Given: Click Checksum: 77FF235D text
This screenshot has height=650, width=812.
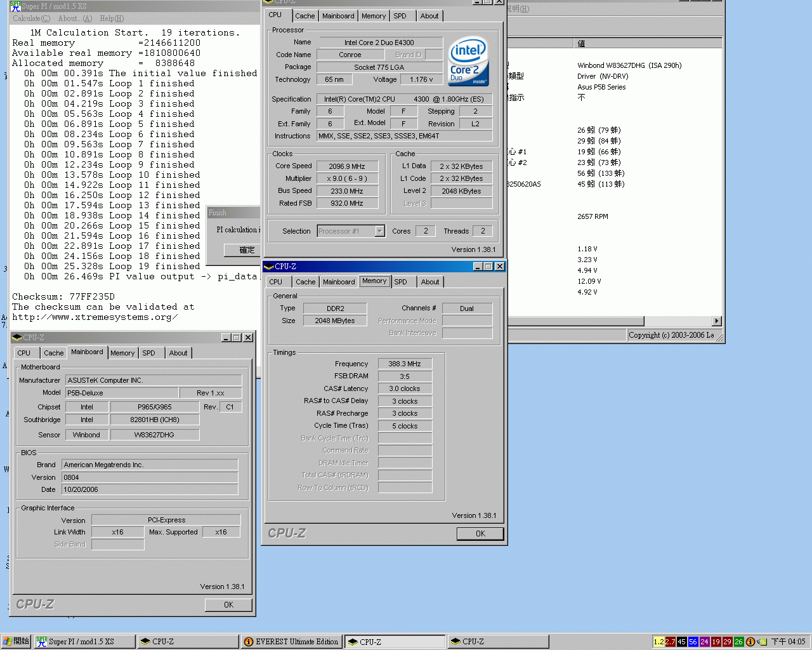Looking at the screenshot, I should click(x=63, y=296).
